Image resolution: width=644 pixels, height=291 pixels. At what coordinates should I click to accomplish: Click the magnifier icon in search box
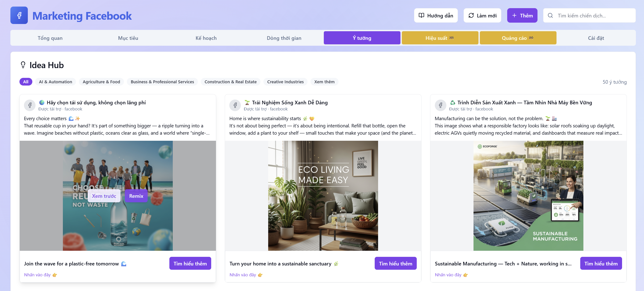pos(550,16)
